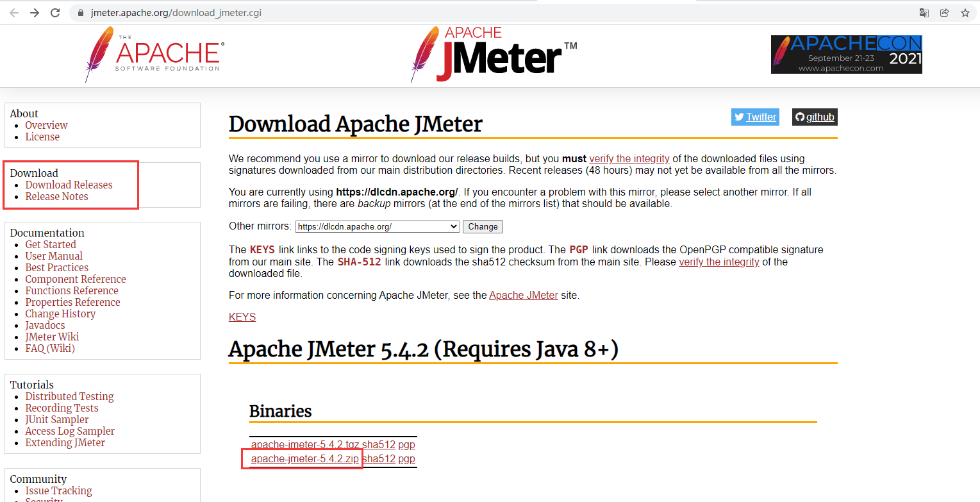Image resolution: width=980 pixels, height=502 pixels.
Task: Reload the page with the refresh icon
Action: pos(55,13)
